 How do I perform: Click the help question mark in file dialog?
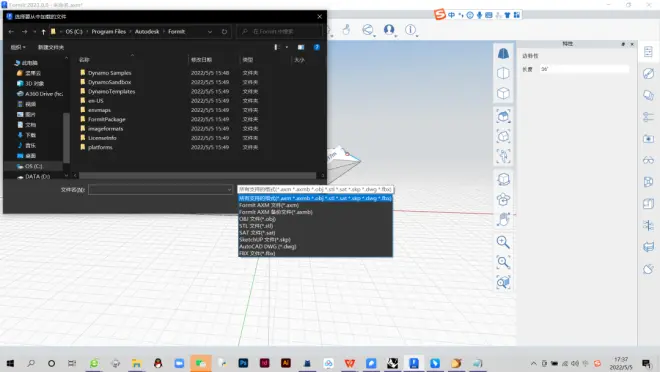click(x=317, y=47)
